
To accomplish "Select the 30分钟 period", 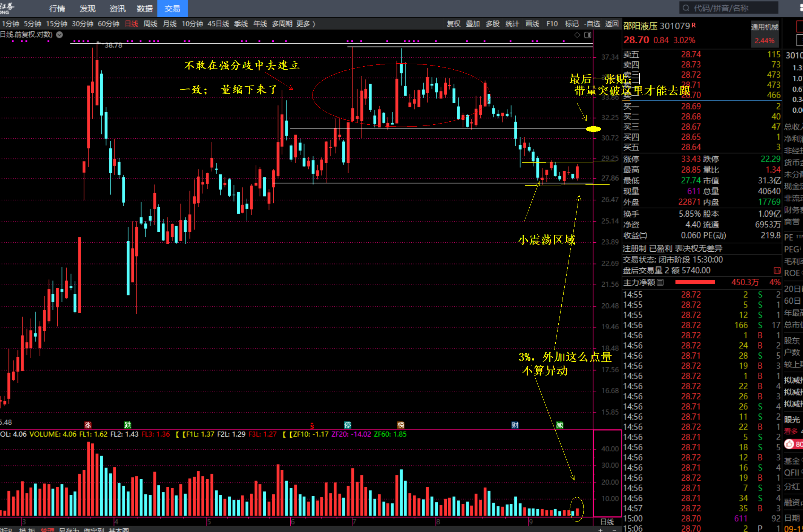I will point(83,24).
